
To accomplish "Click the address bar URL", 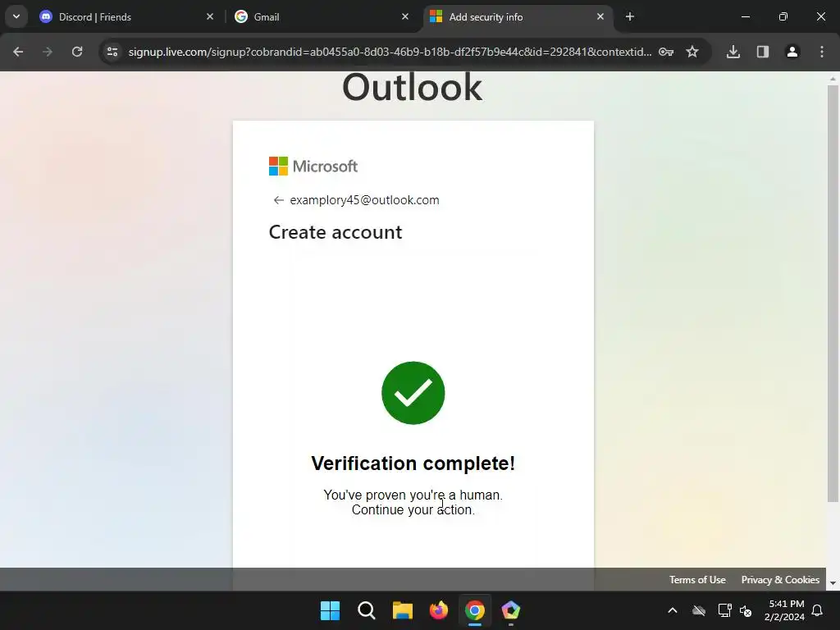I will point(390,52).
